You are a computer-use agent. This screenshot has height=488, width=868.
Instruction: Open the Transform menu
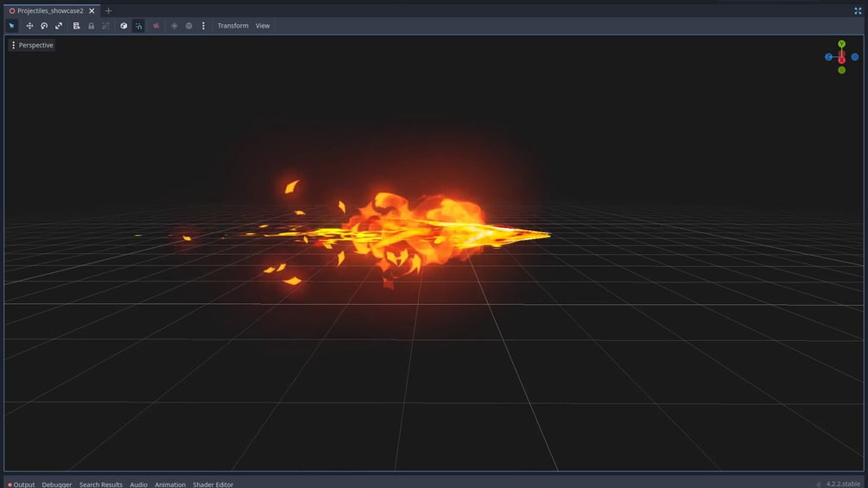[x=233, y=25]
